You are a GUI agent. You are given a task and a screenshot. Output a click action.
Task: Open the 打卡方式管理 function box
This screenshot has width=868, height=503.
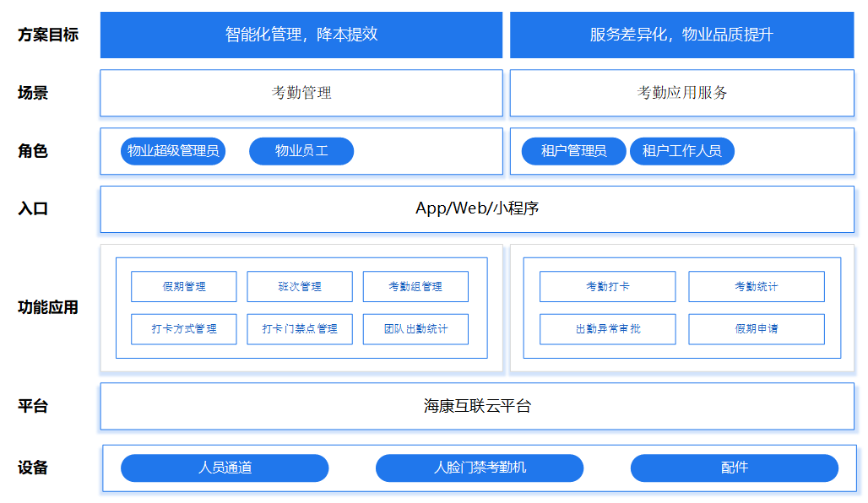click(x=184, y=329)
